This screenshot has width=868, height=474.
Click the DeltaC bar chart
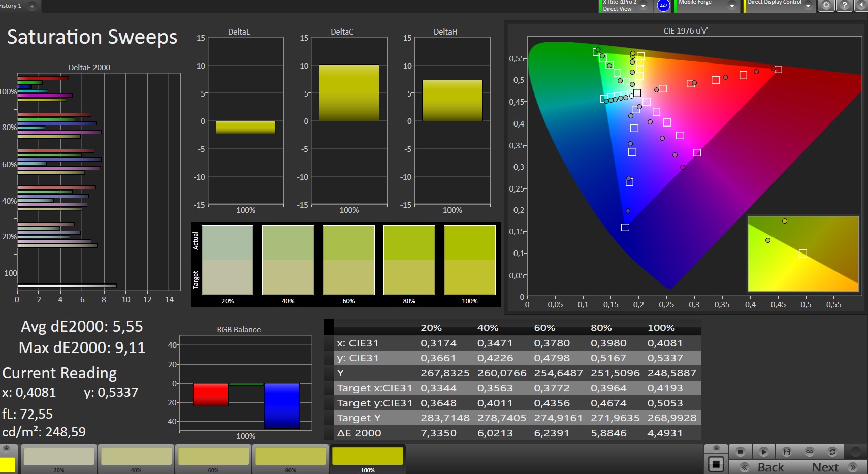point(349,121)
